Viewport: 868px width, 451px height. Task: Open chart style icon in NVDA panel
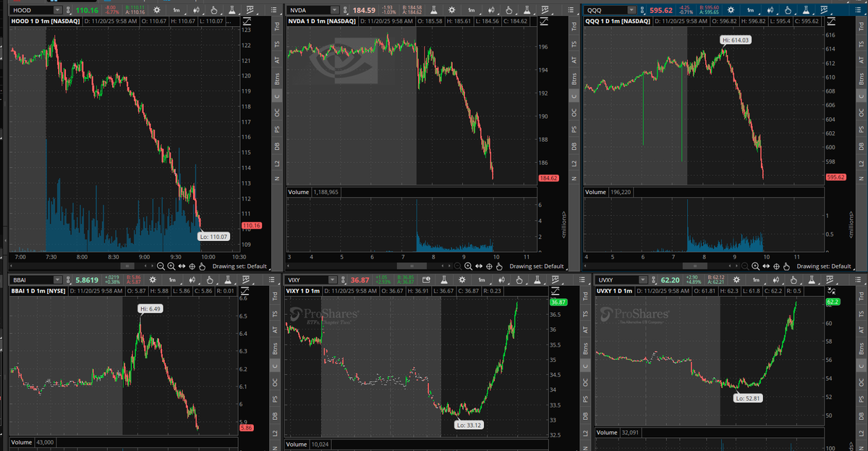(x=490, y=10)
